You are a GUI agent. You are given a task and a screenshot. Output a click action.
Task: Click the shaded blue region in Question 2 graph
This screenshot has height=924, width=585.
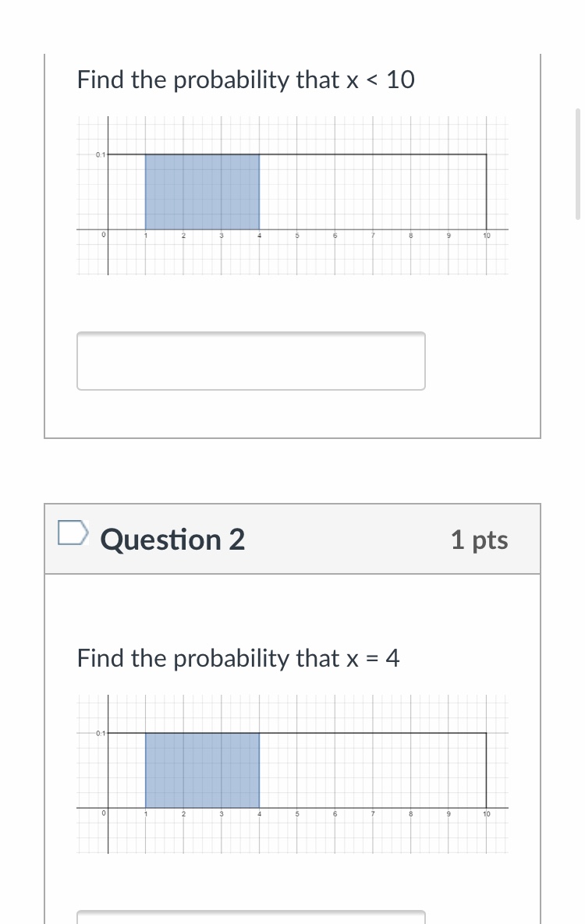pyautogui.click(x=202, y=770)
